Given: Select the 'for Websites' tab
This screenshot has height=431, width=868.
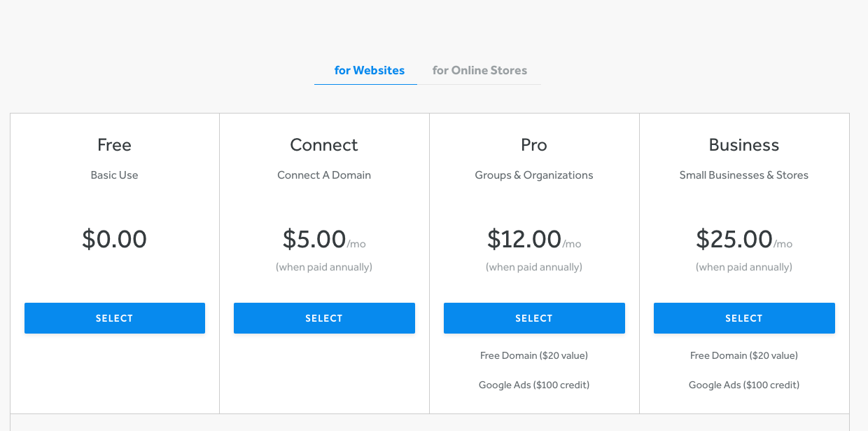Looking at the screenshot, I should click(x=369, y=70).
